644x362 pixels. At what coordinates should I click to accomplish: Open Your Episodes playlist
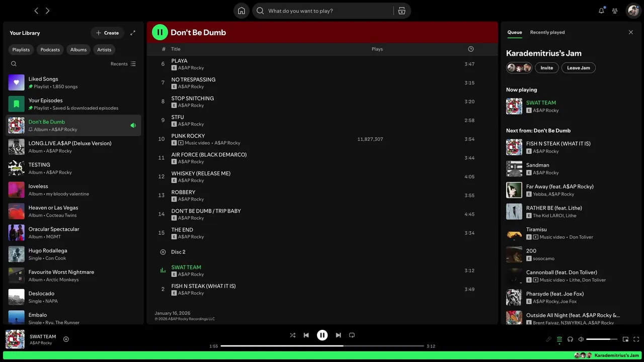click(73, 104)
